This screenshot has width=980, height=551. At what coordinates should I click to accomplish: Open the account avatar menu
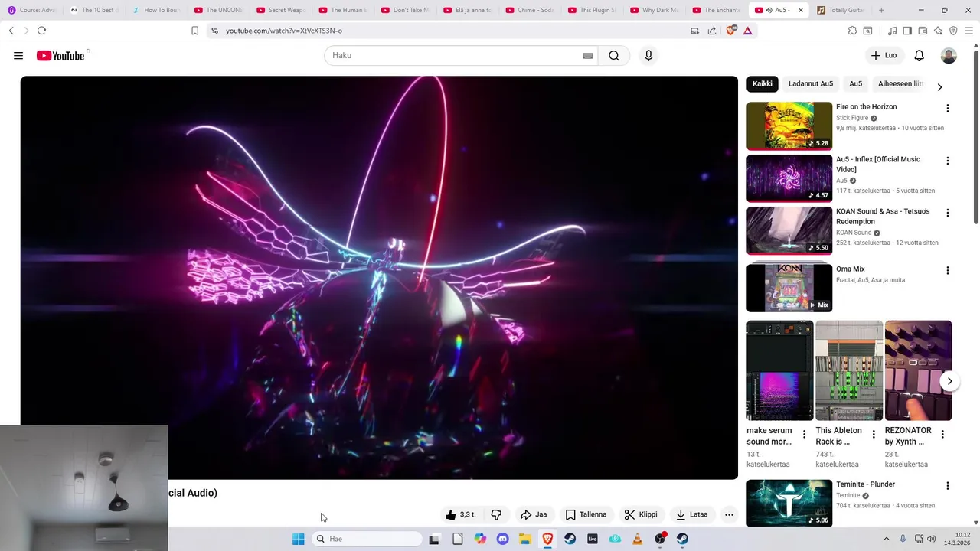(x=949, y=56)
